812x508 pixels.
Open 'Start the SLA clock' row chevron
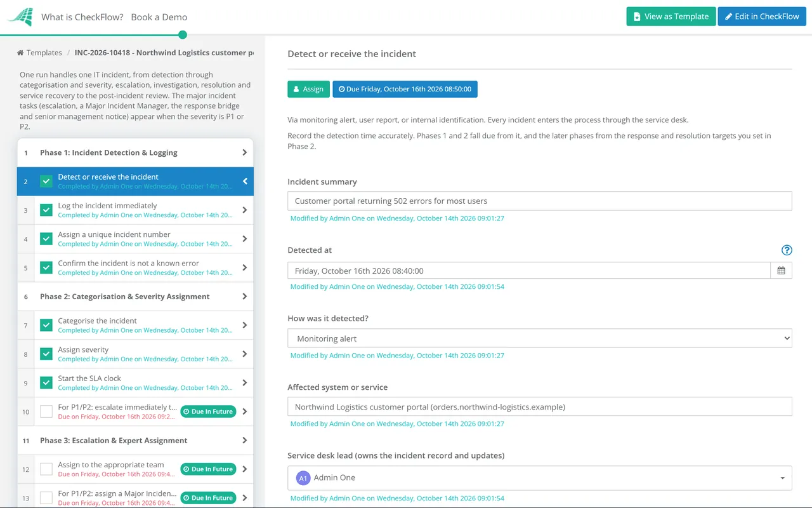(245, 383)
